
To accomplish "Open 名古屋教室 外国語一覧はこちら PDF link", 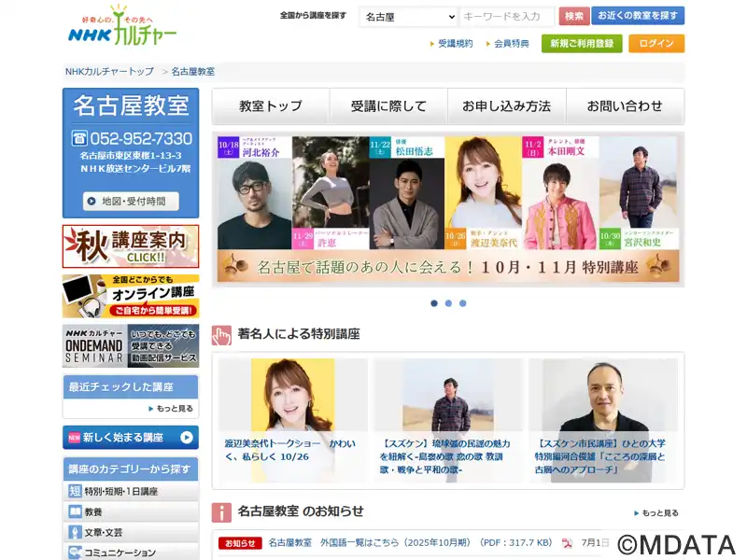I will (x=410, y=542).
